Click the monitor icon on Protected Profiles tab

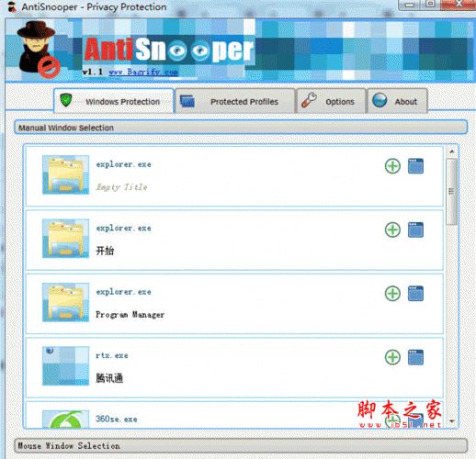(x=187, y=101)
